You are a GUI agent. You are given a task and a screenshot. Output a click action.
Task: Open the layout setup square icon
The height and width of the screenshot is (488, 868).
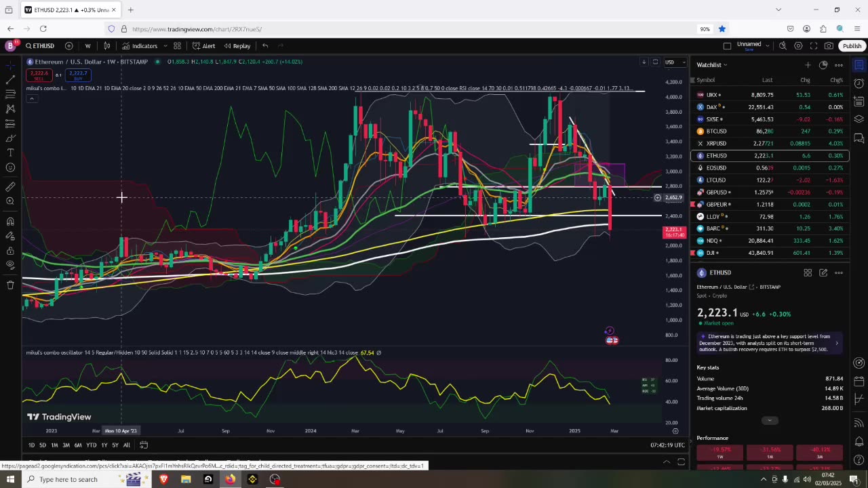tap(727, 46)
